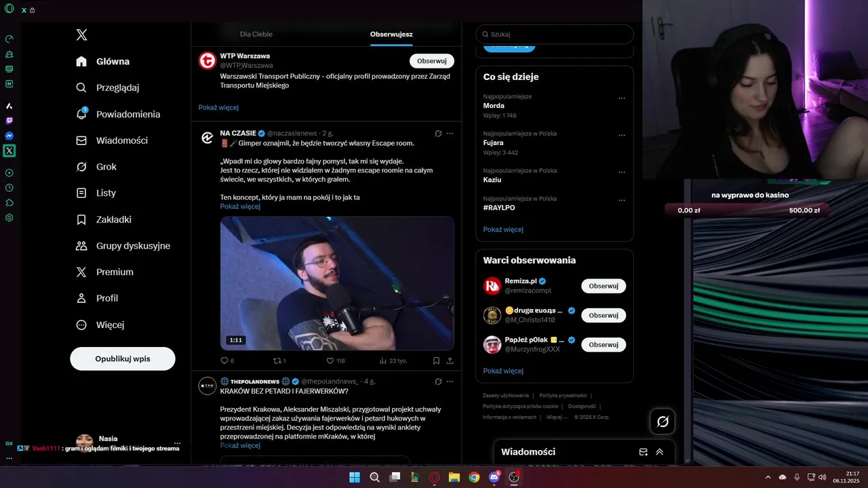Play the Gimper video thumbnail

coord(337,283)
